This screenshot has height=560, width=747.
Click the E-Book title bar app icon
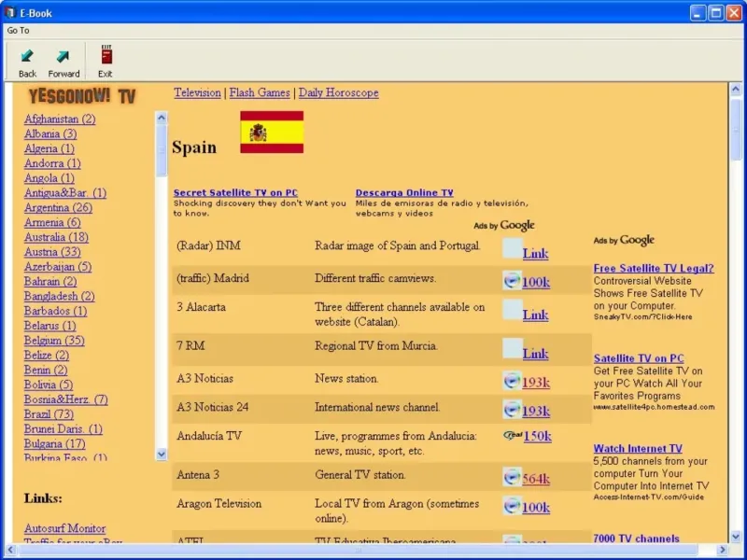[10, 12]
